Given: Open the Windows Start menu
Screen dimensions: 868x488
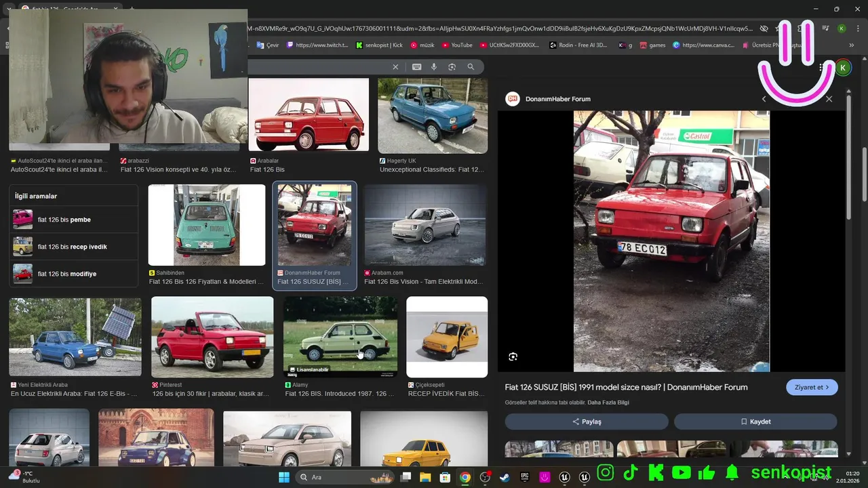Looking at the screenshot, I should [284, 477].
